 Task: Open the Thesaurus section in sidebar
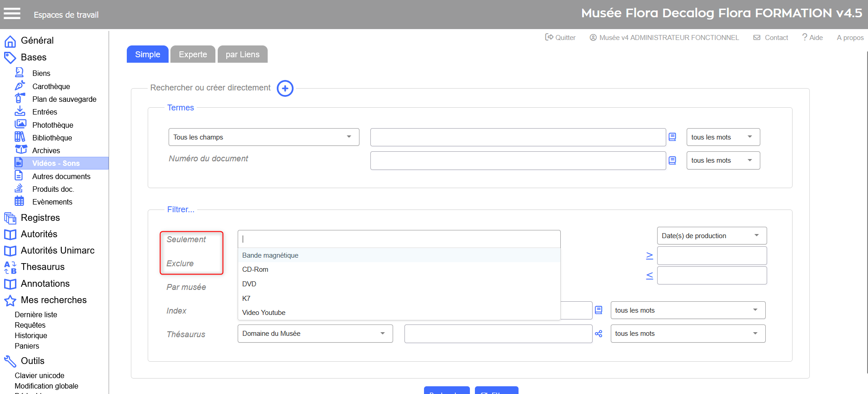[x=43, y=267]
